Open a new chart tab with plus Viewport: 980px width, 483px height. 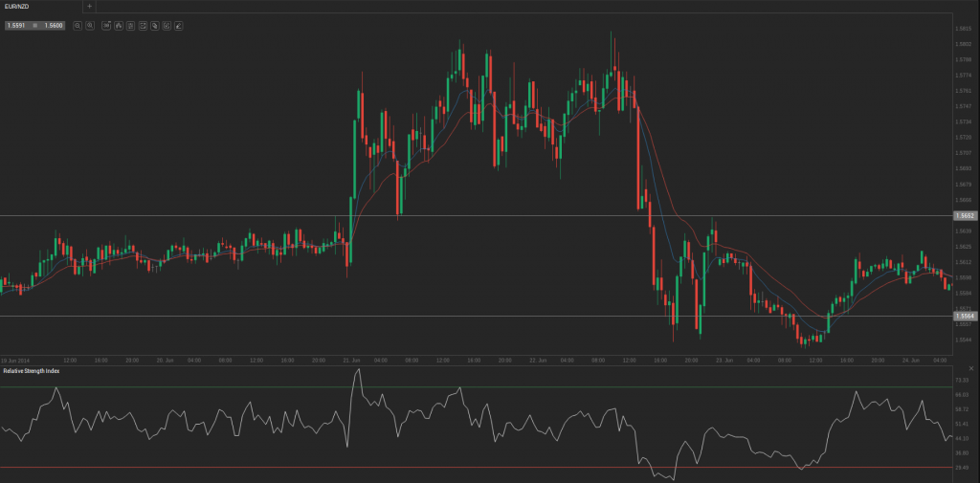89,7
